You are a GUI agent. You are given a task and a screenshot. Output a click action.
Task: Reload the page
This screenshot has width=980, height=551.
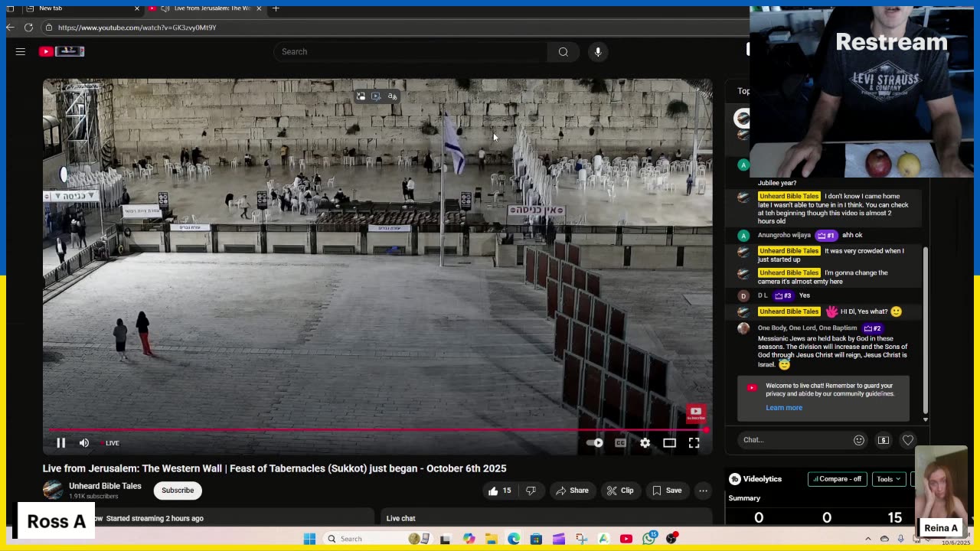click(x=28, y=28)
